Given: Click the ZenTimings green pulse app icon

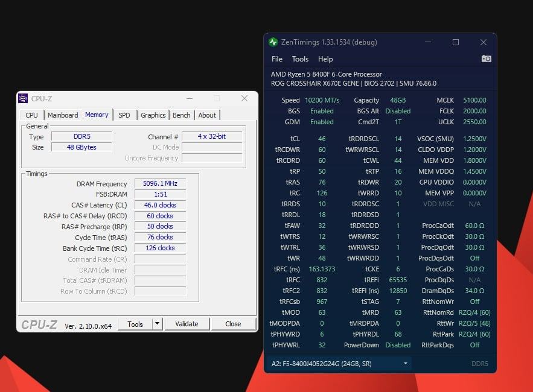Looking at the screenshot, I should [273, 42].
